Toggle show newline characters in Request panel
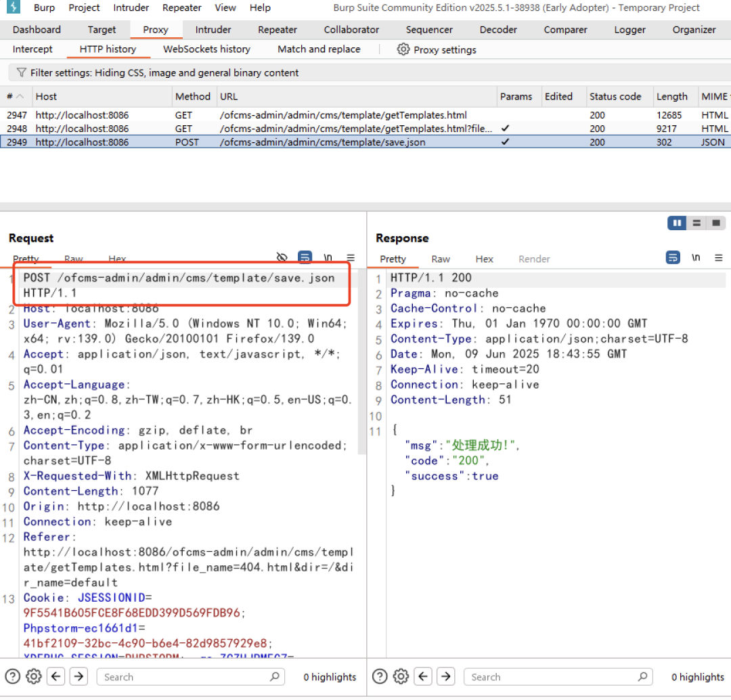 point(328,257)
